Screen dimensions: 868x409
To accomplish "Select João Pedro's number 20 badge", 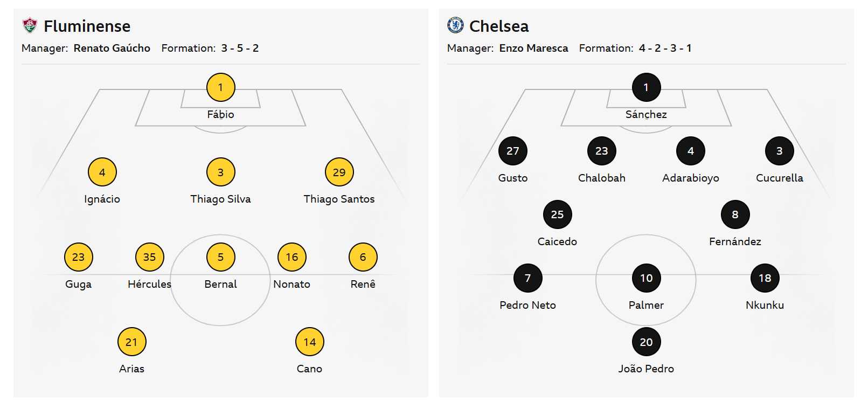I will [x=646, y=342].
